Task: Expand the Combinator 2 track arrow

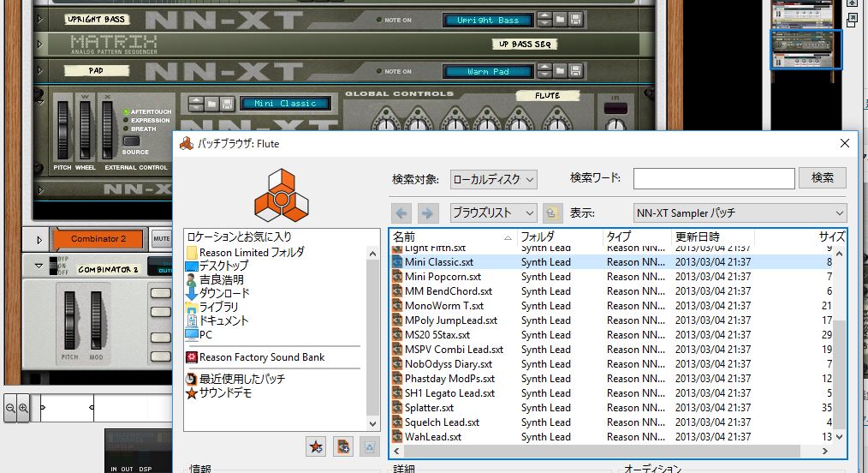Action: (39, 240)
